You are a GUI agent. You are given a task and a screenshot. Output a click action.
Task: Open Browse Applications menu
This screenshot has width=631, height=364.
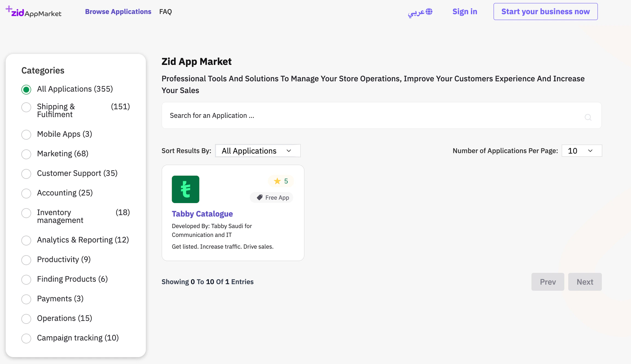click(118, 11)
